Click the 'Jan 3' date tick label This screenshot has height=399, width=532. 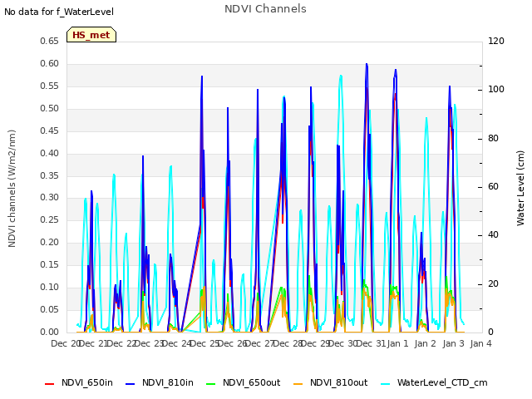coord(454,343)
